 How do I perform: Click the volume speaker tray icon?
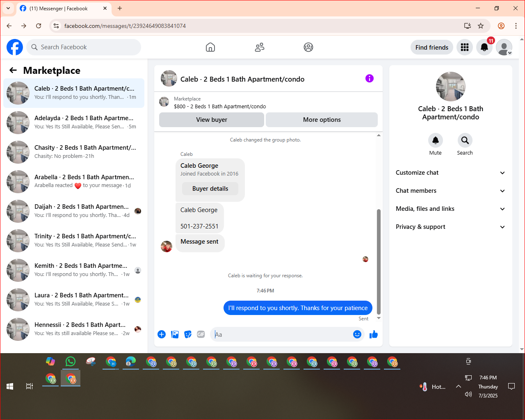coord(468,394)
